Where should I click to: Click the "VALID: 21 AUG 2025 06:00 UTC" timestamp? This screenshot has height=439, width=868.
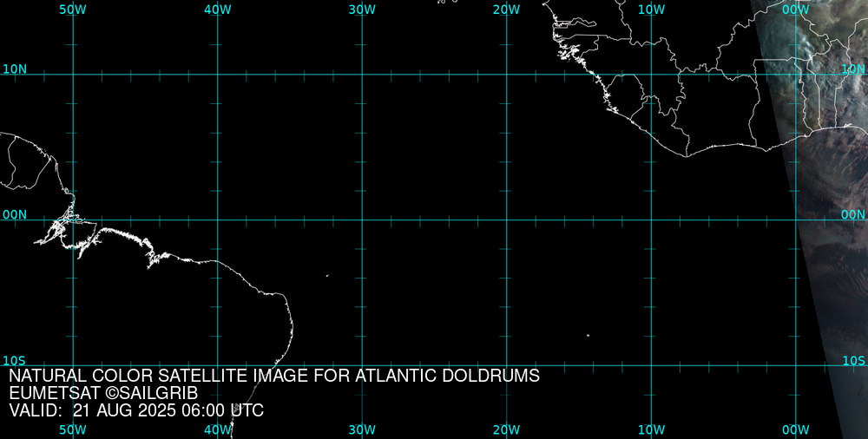click(137, 410)
